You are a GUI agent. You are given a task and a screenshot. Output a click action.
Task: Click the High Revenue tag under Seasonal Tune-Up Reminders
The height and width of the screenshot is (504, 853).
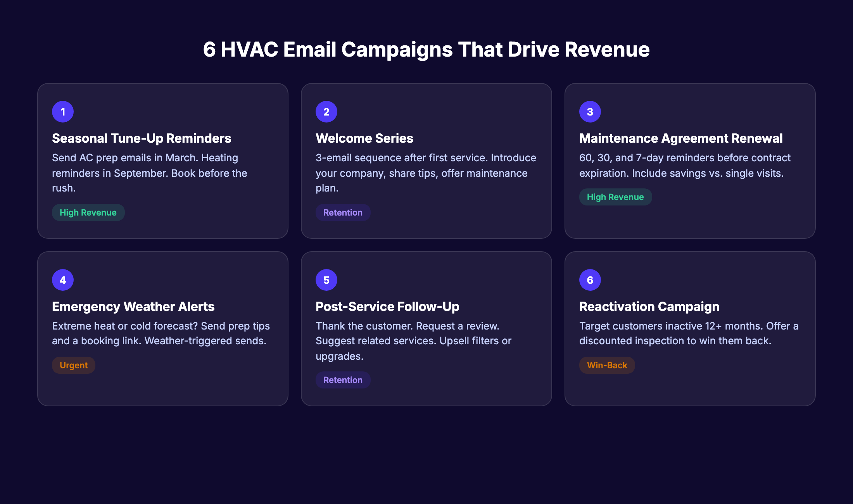pos(88,212)
